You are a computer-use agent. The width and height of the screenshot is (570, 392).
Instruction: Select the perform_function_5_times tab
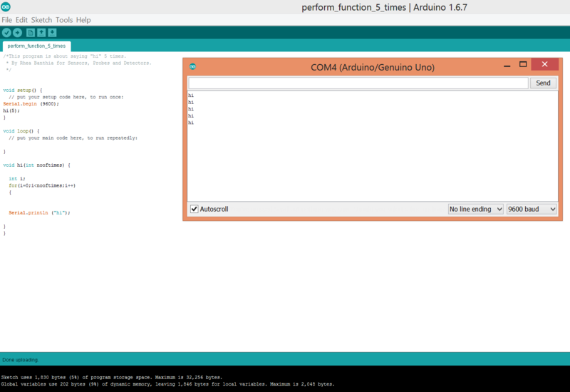pyautogui.click(x=36, y=46)
